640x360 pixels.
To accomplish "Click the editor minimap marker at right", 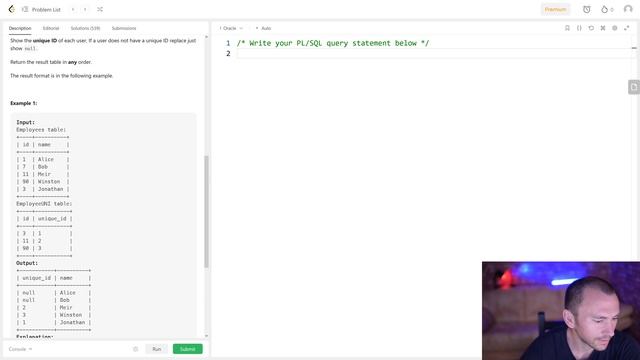I will [x=634, y=48].
